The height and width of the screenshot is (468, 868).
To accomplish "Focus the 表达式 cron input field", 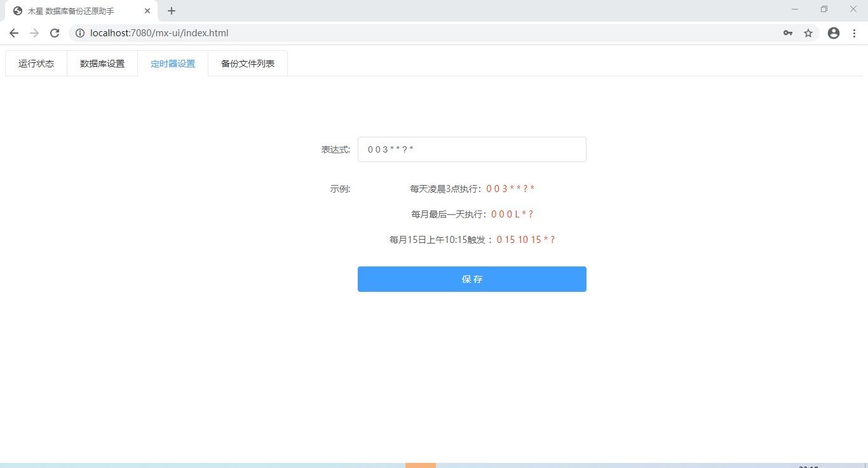I will point(472,149).
